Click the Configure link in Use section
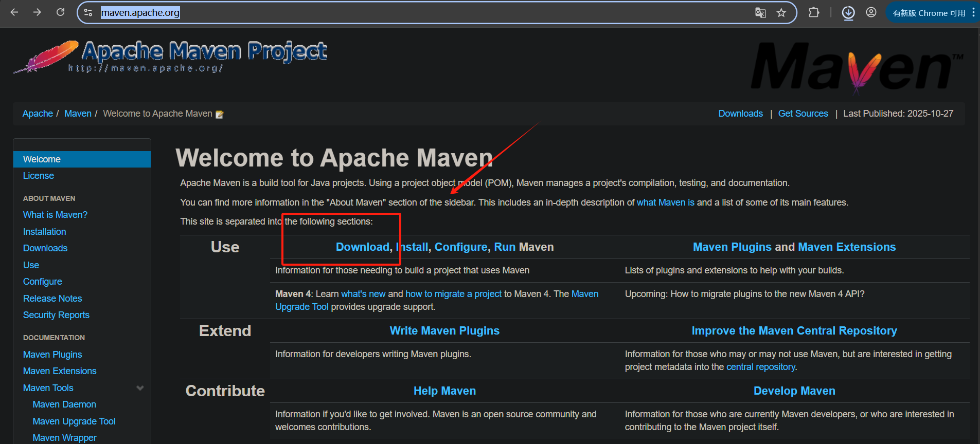 (461, 247)
